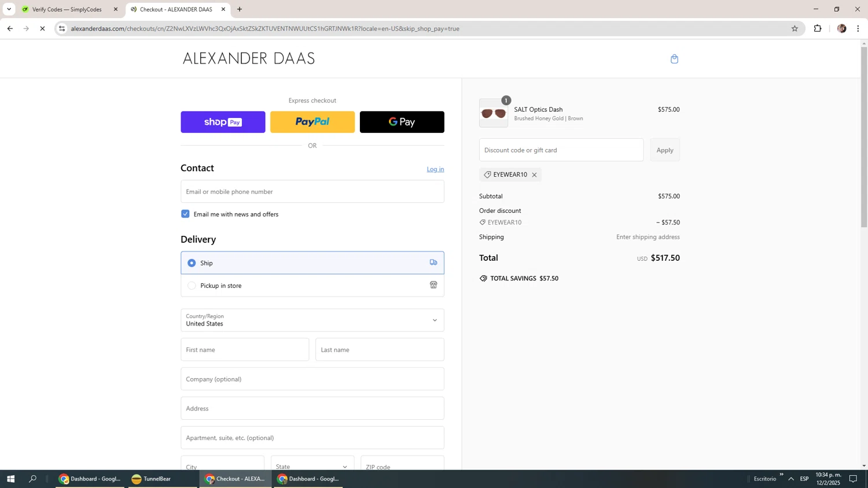Screen dimensions: 868x488
Task: Select the Checkout ALEXANDER DAAS tab
Action: coord(178,9)
